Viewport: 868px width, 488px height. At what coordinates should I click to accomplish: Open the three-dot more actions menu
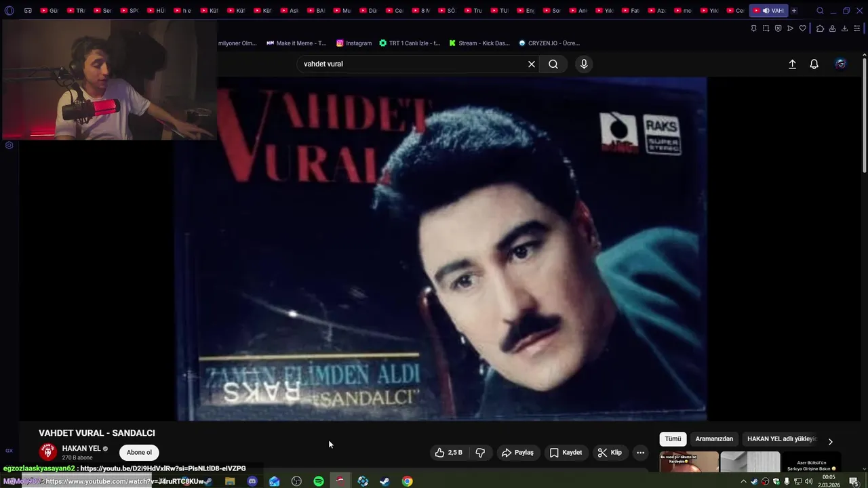coord(640,453)
